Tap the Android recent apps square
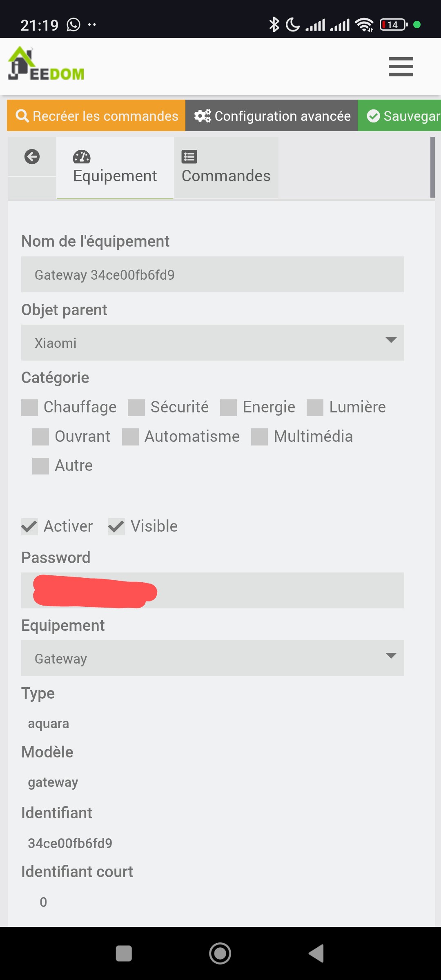This screenshot has width=441, height=980. pyautogui.click(x=124, y=953)
